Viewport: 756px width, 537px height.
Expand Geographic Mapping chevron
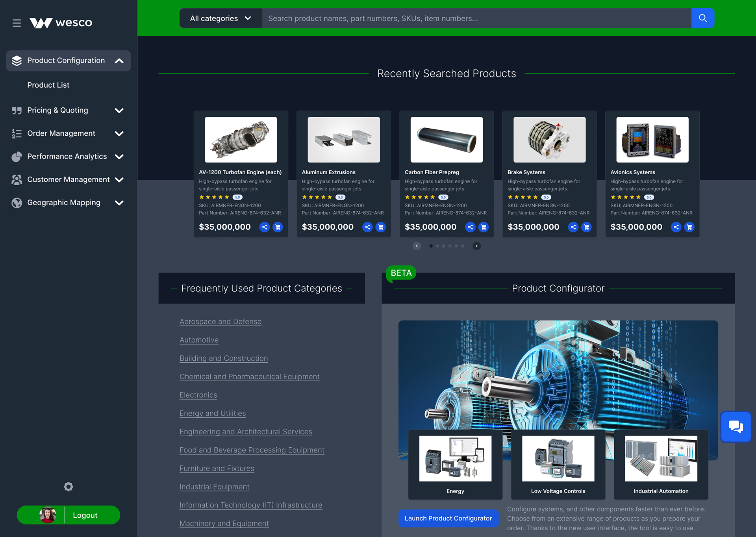119,203
